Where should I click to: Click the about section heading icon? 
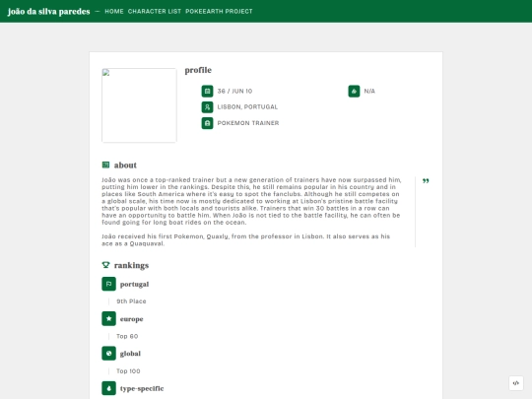(x=105, y=165)
